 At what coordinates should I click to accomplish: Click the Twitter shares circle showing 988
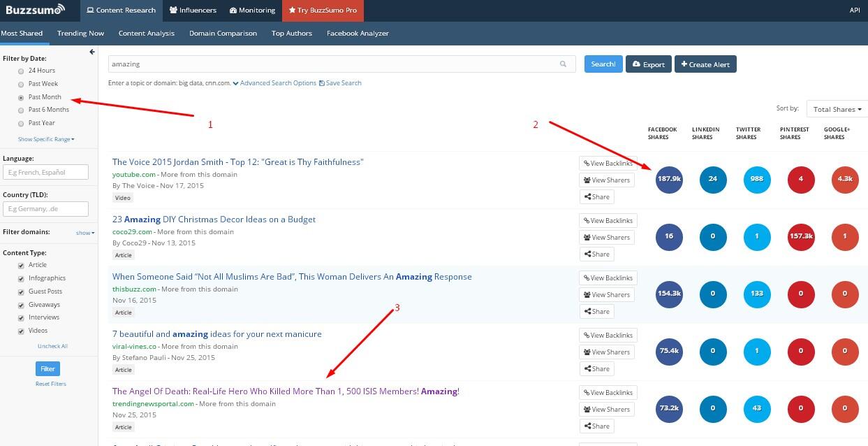click(757, 180)
